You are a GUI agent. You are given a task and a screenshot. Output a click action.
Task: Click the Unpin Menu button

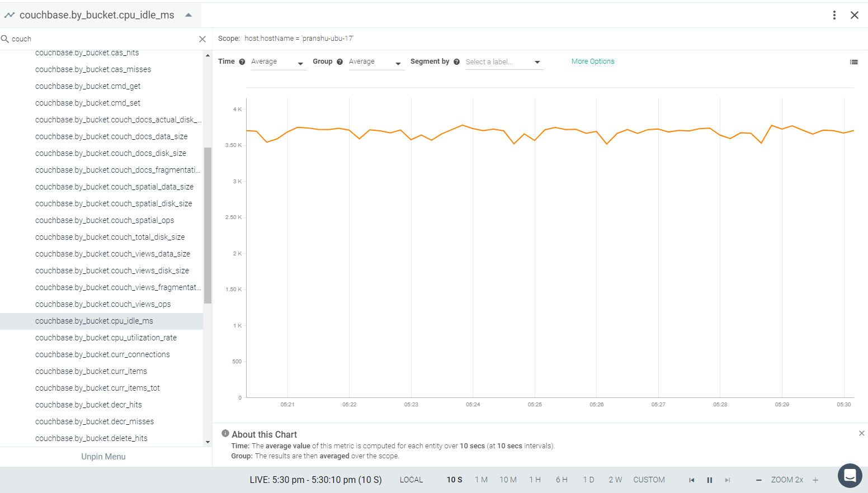click(103, 457)
